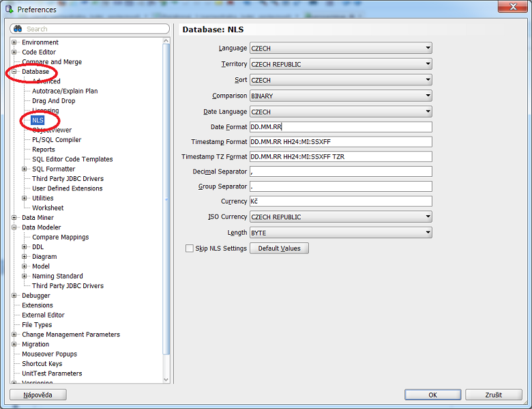
Task: Click the Zrušit cancel button
Action: click(493, 395)
